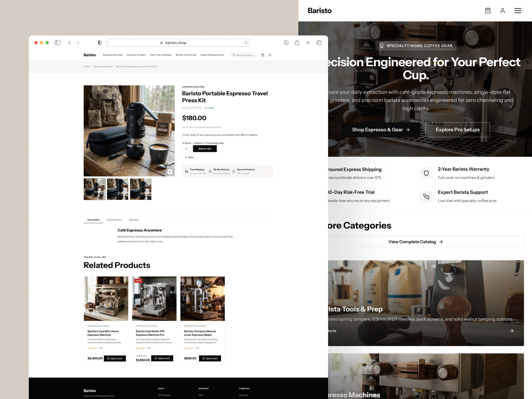
Task: Open cart icon in product page header
Action: (263, 55)
